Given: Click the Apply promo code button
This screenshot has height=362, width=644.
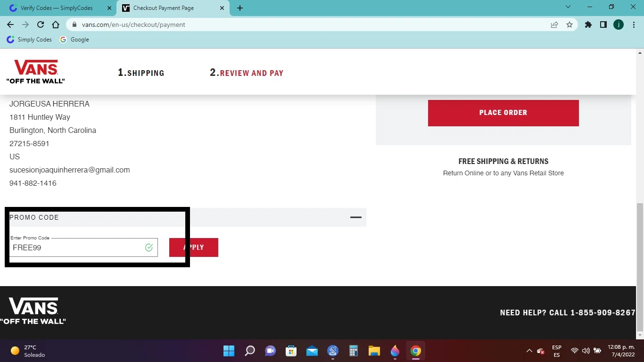Looking at the screenshot, I should pyautogui.click(x=194, y=247).
